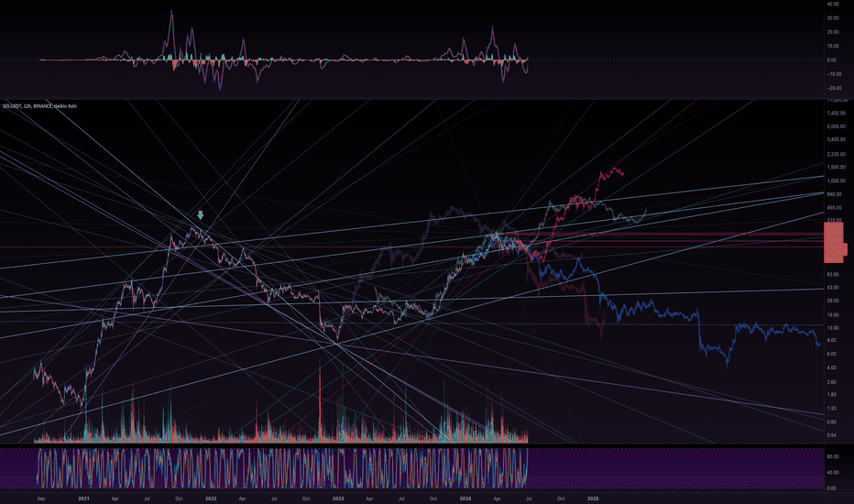Click the 20.00 label on top oscillator scale
The image size is (854, 504).
(833, 32)
